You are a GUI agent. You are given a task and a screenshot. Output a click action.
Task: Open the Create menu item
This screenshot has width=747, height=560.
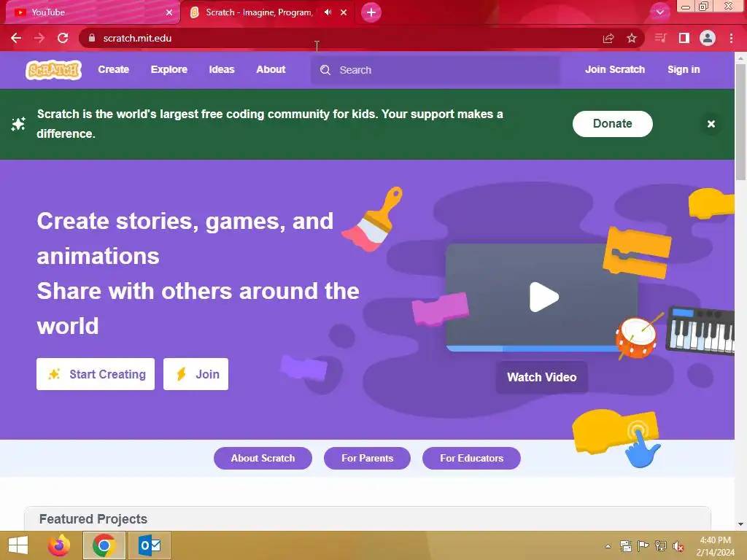113,69
